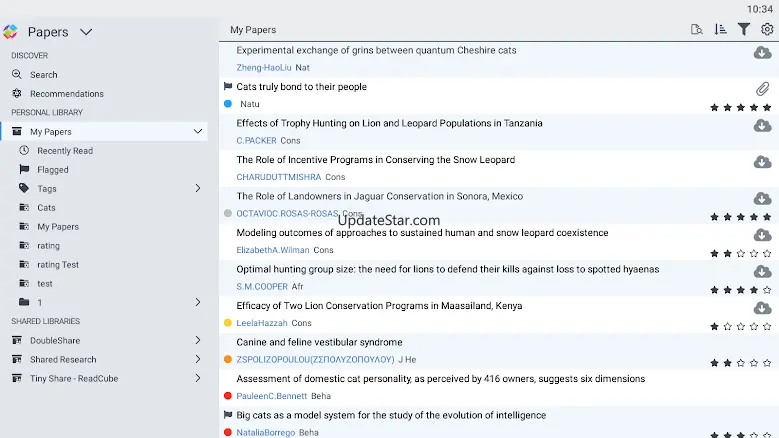Click the Search magnifier icon in sidebar
The image size is (779, 438).
[17, 74]
